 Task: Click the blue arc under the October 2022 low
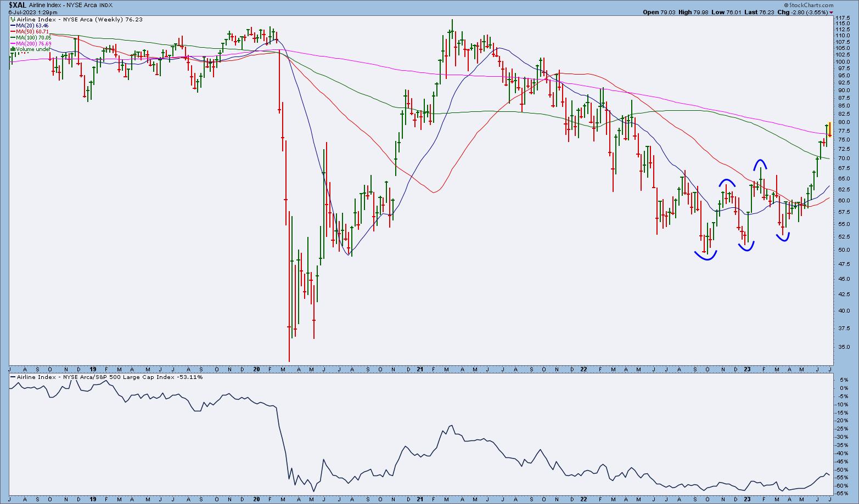[x=705, y=256]
